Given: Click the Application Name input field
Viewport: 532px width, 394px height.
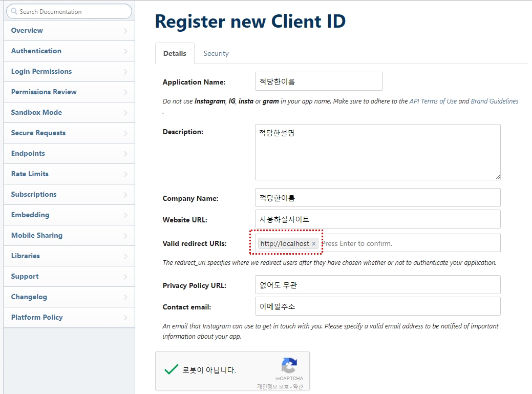Looking at the screenshot, I should (x=318, y=81).
